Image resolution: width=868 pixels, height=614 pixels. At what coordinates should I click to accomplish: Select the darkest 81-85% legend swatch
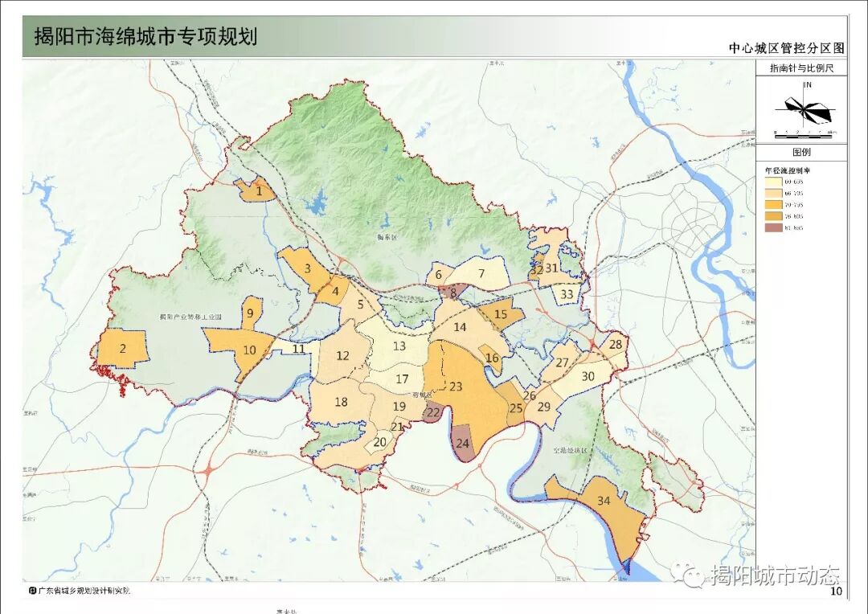pos(773,226)
